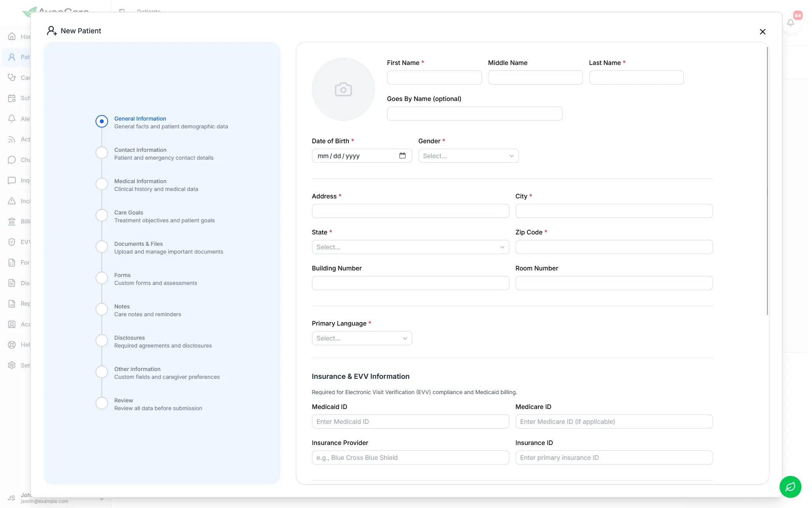Viewport: 812px width, 508px height.
Task: Select the Patients sidebar icon
Action: pos(12,57)
